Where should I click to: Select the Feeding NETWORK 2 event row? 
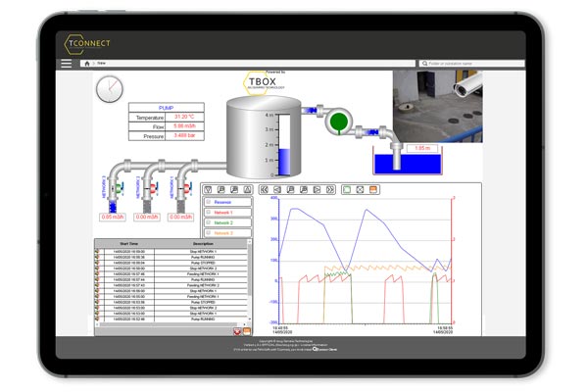click(171, 285)
